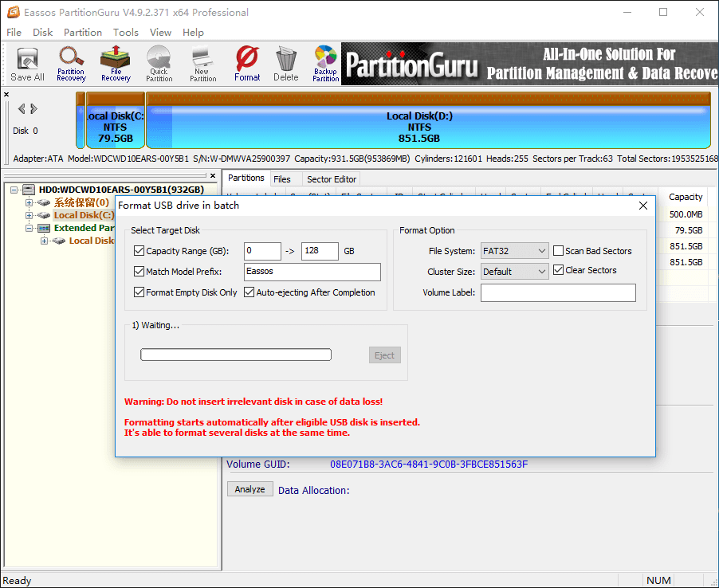Click the Quick Partition icon

[159, 65]
